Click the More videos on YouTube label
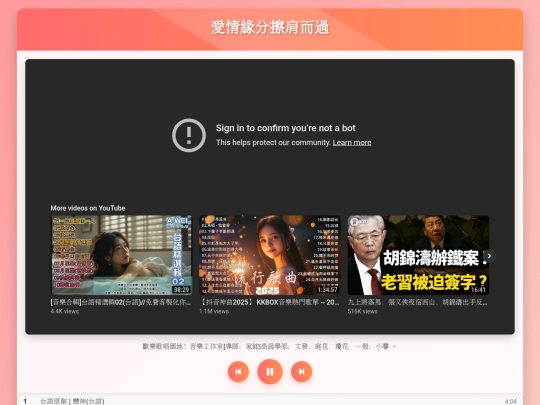This screenshot has height=405, width=540. tap(88, 208)
